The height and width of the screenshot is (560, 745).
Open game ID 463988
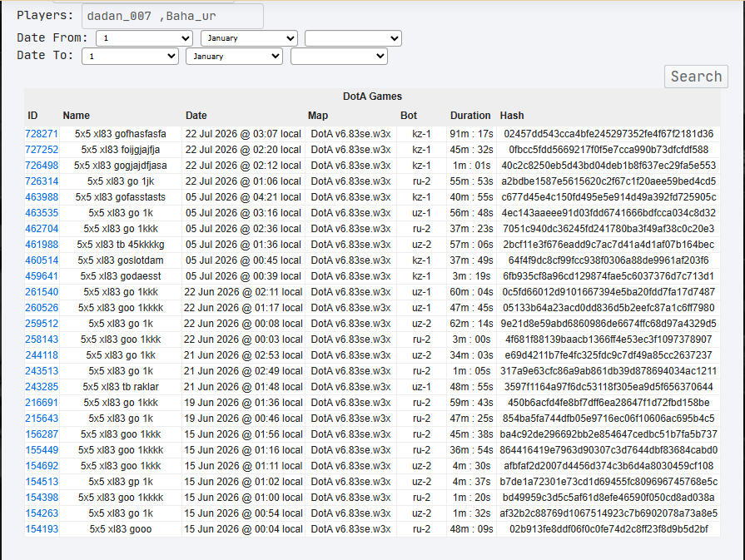[42, 197]
